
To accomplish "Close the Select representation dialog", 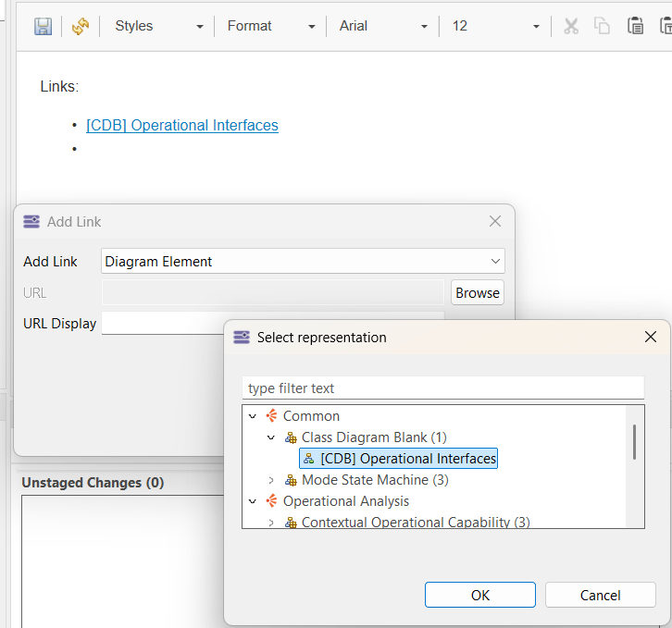I will click(651, 337).
